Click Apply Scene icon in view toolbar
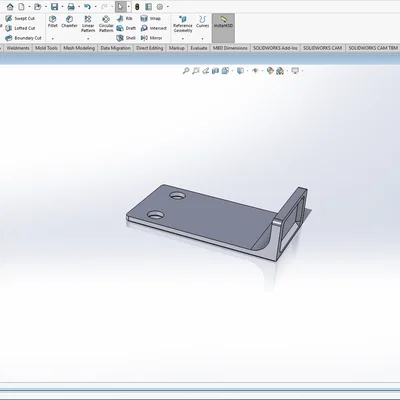This screenshot has height=400, width=400. (x=280, y=70)
